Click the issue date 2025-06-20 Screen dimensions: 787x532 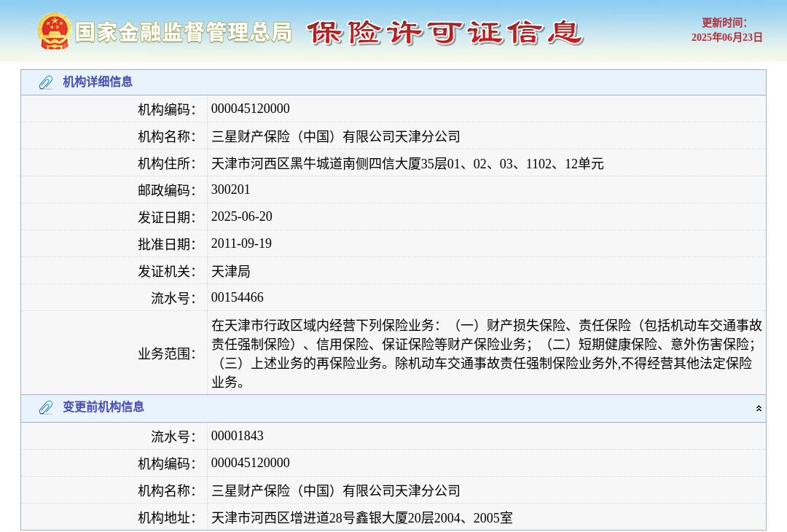241,217
